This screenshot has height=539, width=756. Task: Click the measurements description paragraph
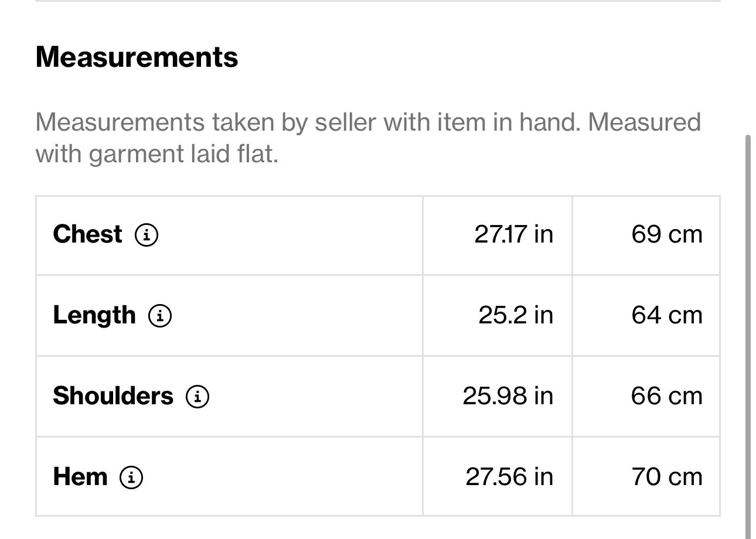[x=368, y=138]
